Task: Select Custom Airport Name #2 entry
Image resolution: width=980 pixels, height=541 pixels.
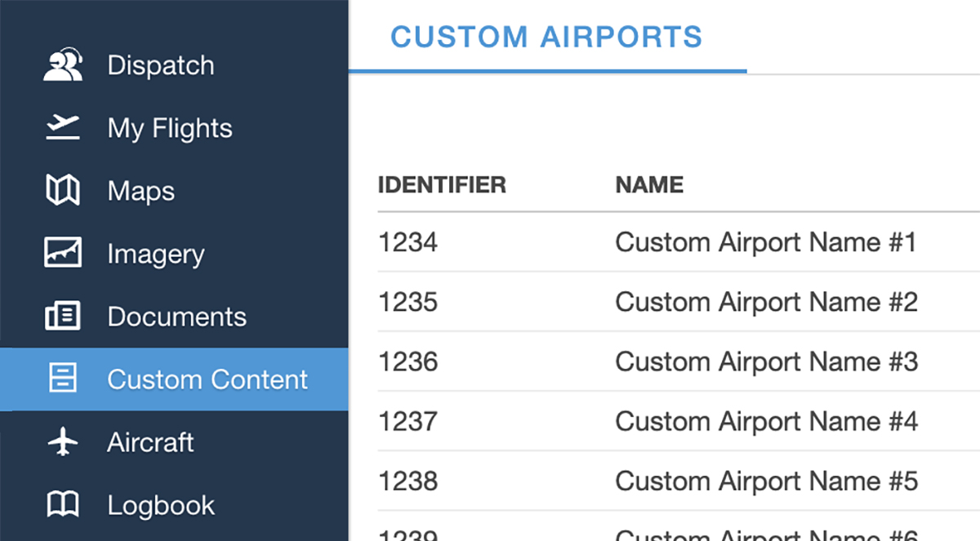Action: (x=766, y=302)
